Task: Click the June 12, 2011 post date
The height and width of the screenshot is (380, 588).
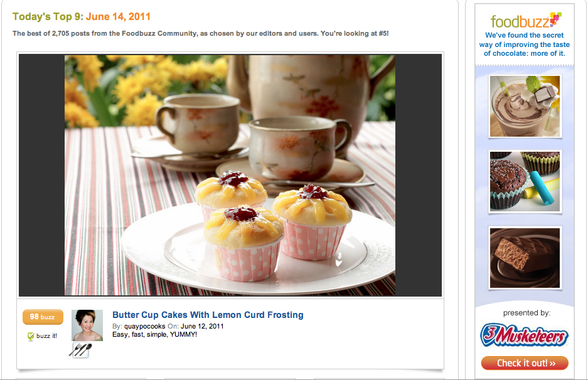Action: pyautogui.click(x=202, y=326)
